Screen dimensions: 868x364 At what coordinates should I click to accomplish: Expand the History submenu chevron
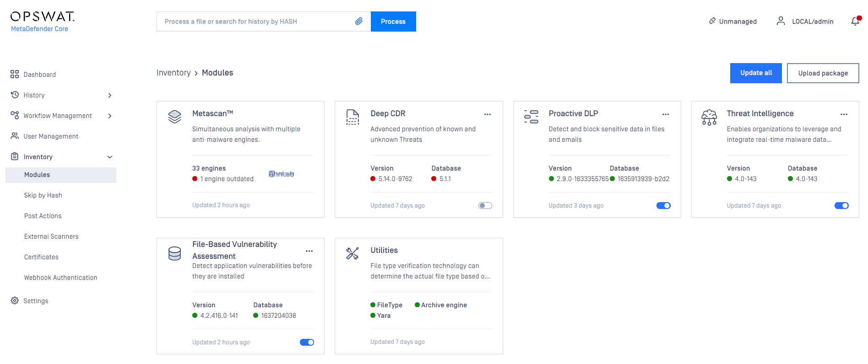coord(110,95)
